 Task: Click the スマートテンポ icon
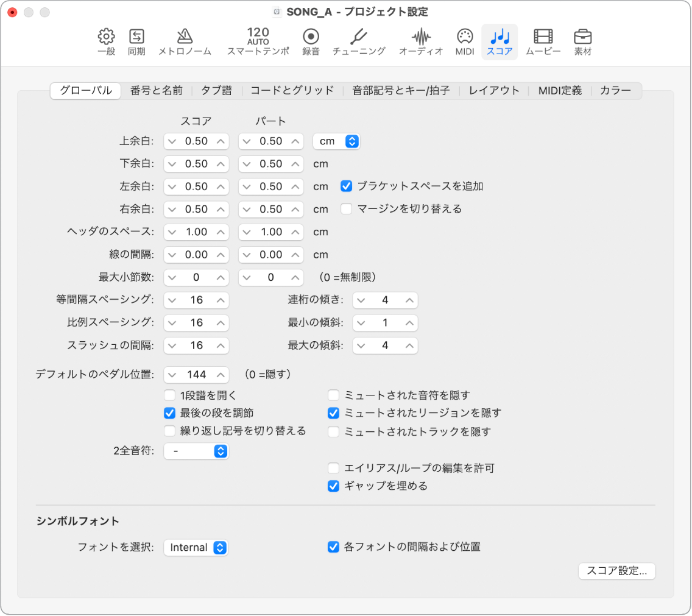click(258, 41)
